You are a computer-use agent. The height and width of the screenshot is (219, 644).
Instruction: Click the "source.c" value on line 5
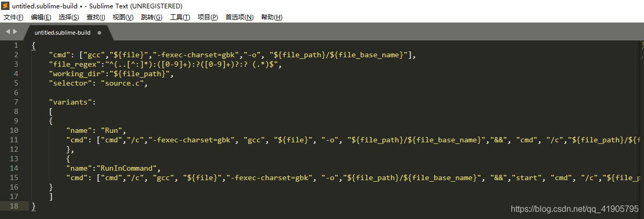tap(122, 83)
